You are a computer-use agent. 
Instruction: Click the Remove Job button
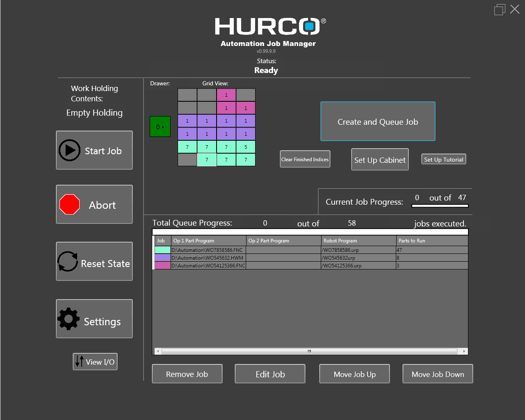pyautogui.click(x=187, y=374)
